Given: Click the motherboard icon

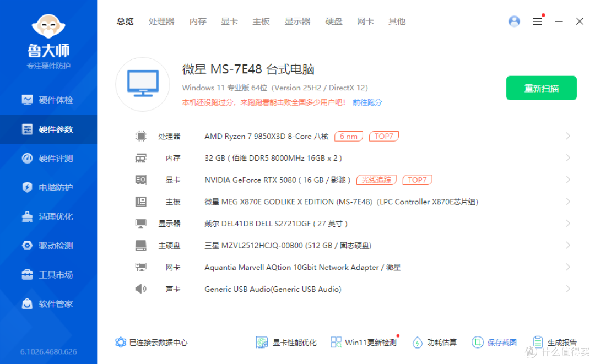Looking at the screenshot, I should click(x=141, y=202).
